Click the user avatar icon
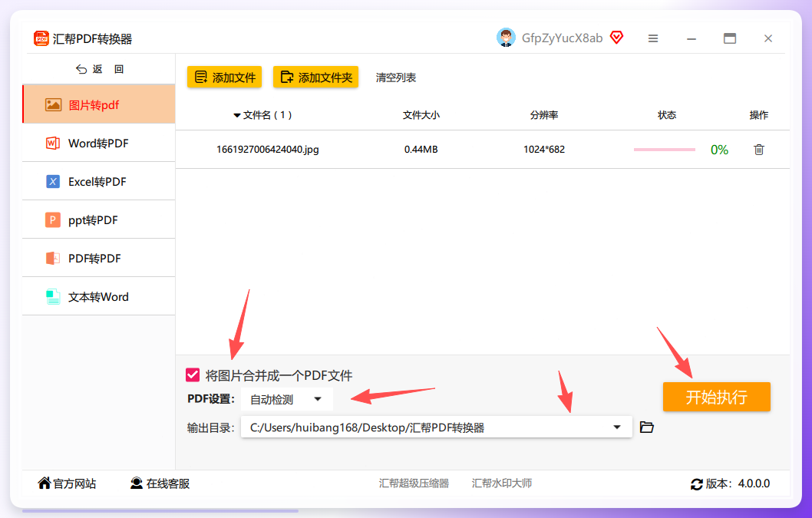This screenshot has width=812, height=518. 506,38
